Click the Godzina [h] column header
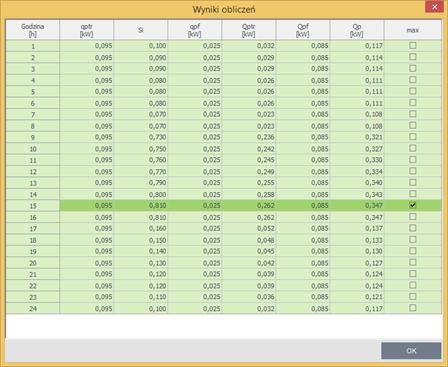 (x=33, y=30)
